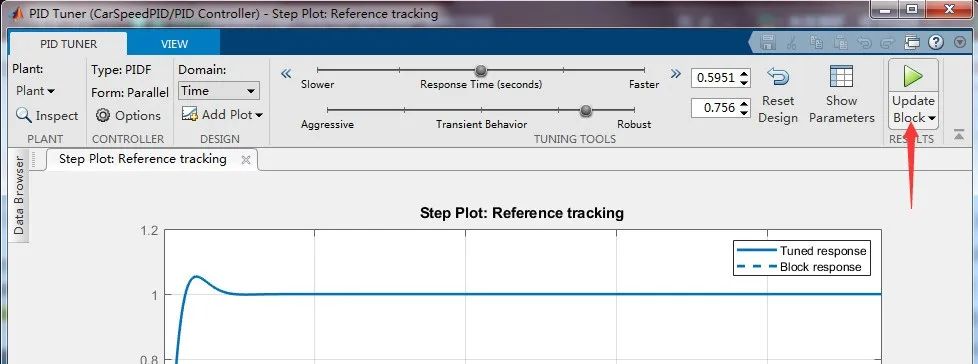
Task: Click the Add Plot icon
Action: click(190, 114)
